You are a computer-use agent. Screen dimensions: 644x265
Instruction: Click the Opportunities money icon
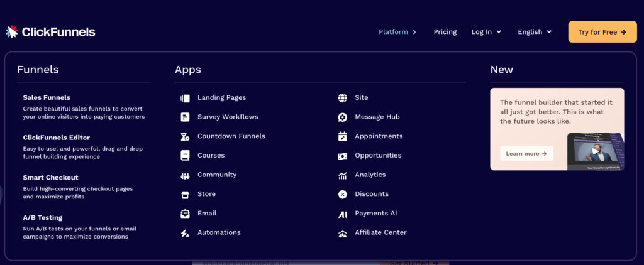click(343, 156)
